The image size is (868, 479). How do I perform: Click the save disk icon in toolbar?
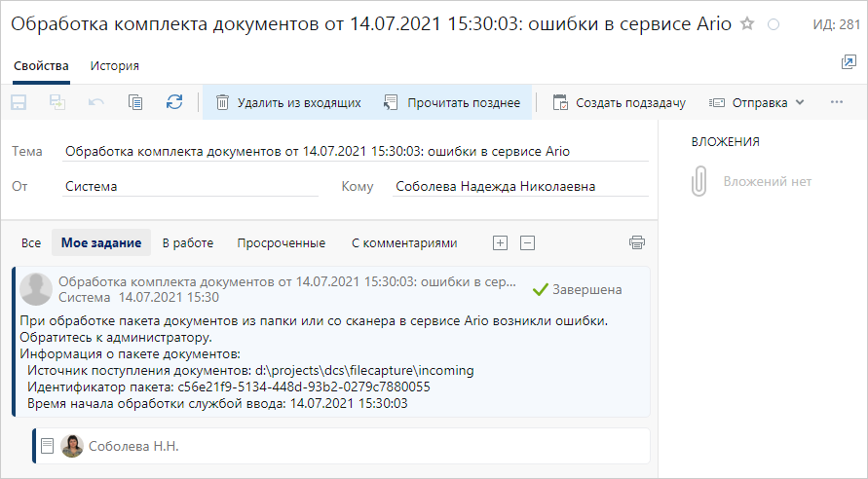[x=19, y=102]
